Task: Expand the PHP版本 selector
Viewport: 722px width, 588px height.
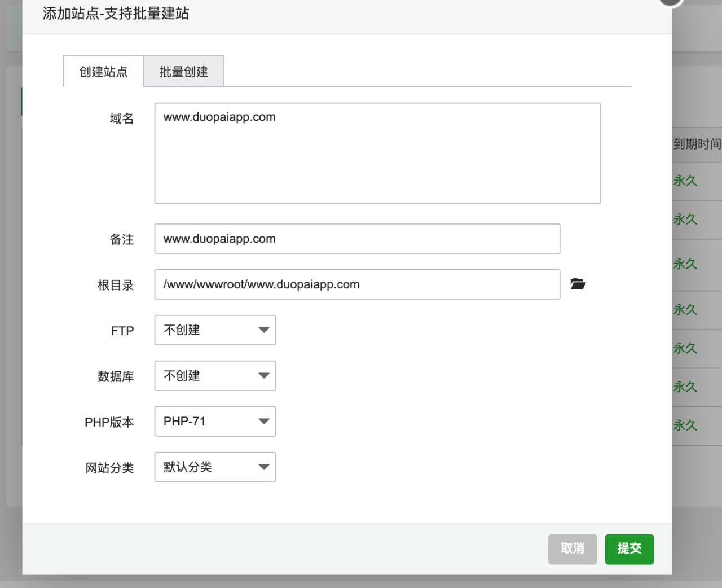Action: pyautogui.click(x=214, y=422)
